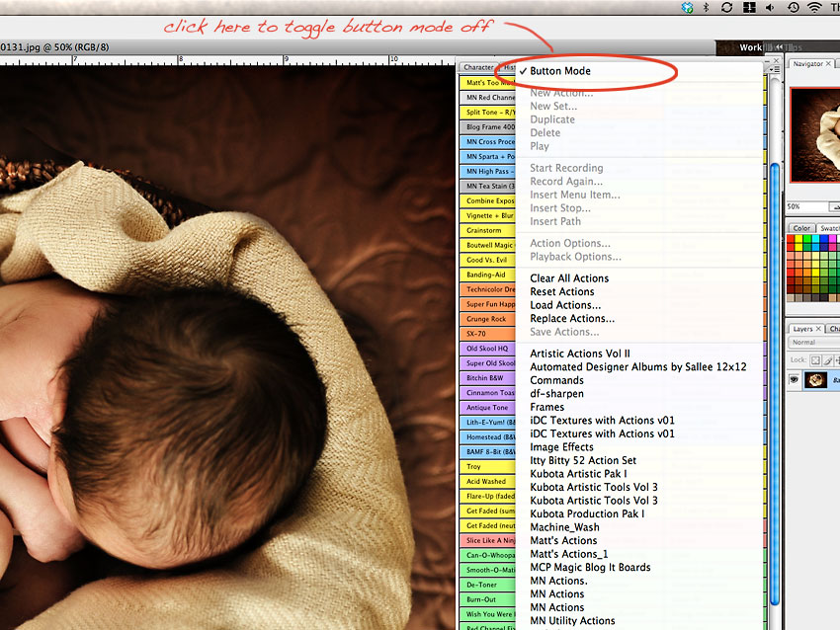Click the Navigator 50% zoom field
This screenshot has height=630, width=840.
[806, 206]
